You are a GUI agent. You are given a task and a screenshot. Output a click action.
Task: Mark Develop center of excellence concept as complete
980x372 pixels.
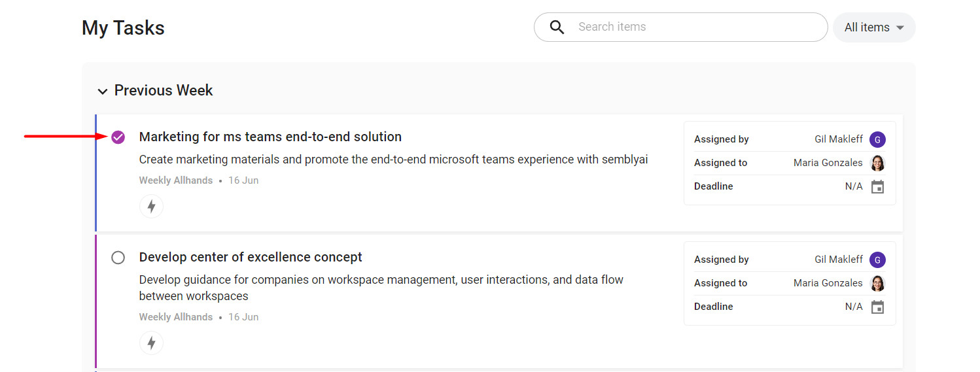(118, 258)
